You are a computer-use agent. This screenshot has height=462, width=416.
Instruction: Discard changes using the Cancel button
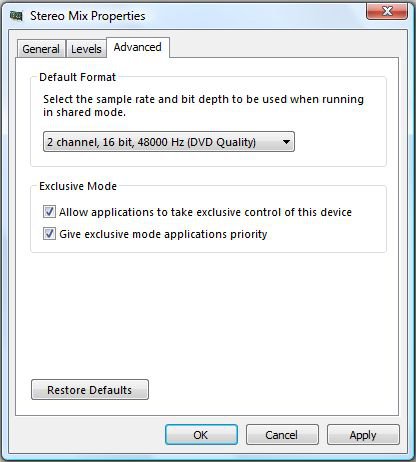click(282, 435)
